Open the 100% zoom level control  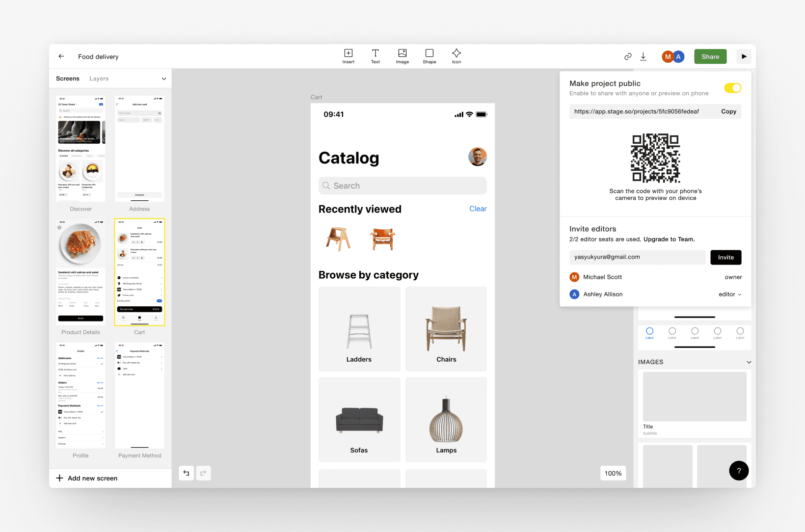pos(613,473)
